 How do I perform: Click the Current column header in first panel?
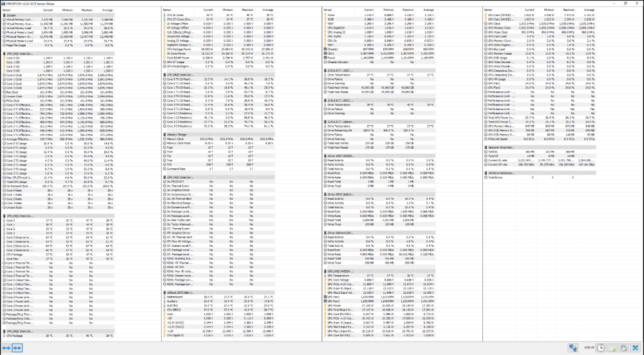pyautogui.click(x=48, y=10)
